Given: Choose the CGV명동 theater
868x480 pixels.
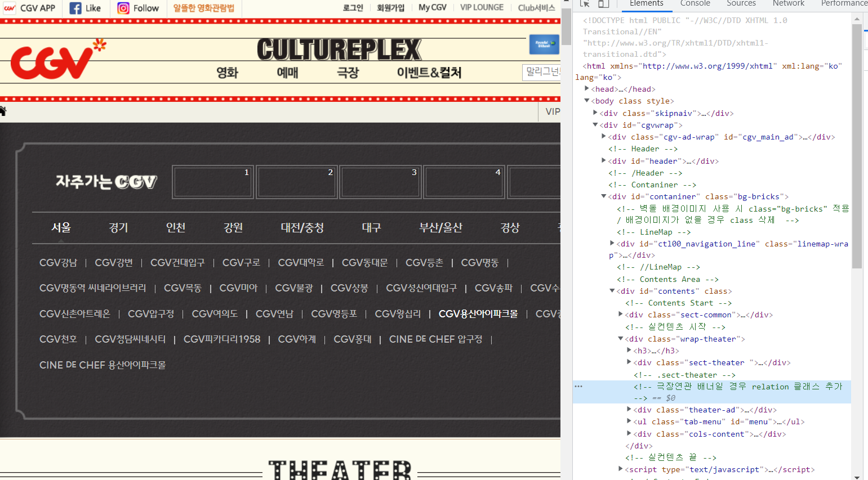Looking at the screenshot, I should (x=480, y=263).
